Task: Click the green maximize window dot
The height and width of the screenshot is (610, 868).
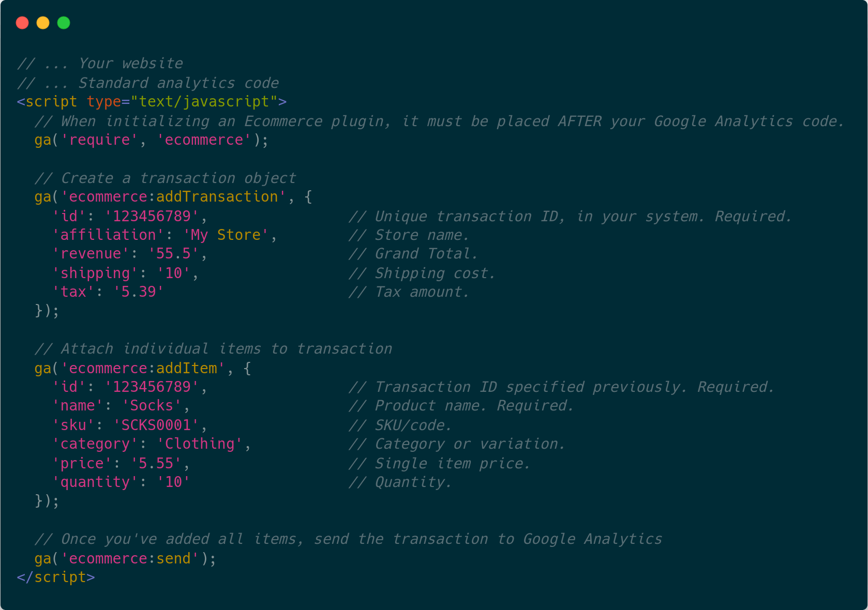Action: coord(64,23)
